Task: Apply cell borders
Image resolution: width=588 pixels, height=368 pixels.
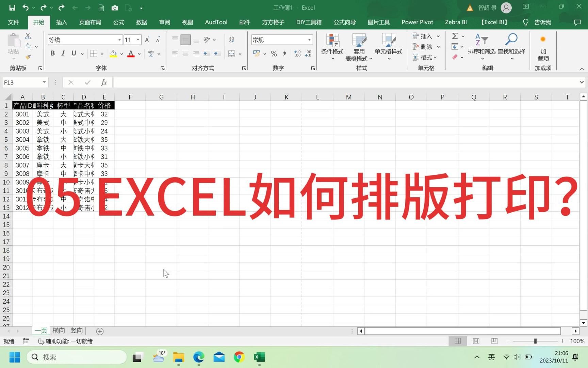Action: 94,53
